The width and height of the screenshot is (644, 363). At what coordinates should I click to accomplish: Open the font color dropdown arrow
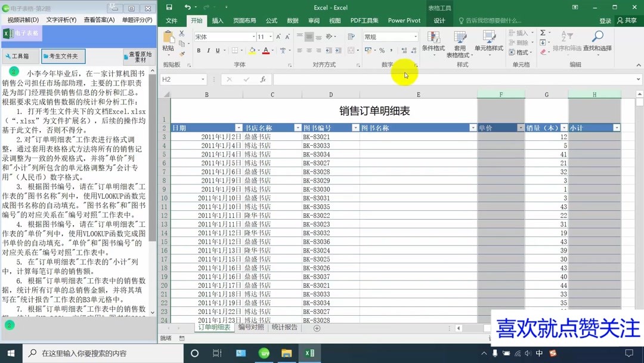coord(273,50)
